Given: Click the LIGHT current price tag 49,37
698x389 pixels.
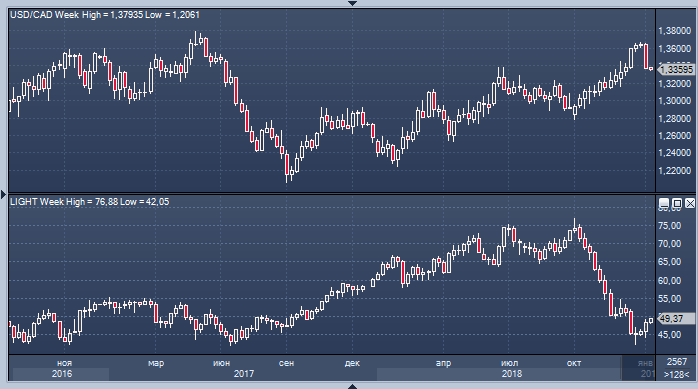Looking at the screenshot, I should click(x=676, y=318).
